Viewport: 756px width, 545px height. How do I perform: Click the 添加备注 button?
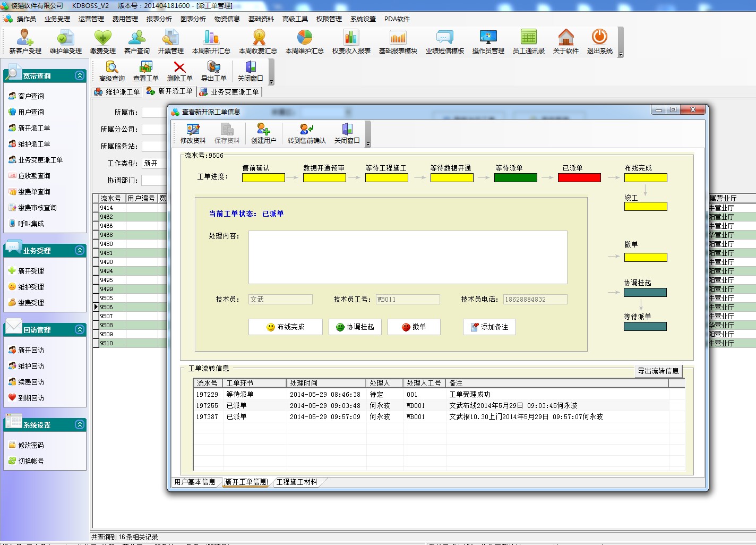pyautogui.click(x=489, y=327)
